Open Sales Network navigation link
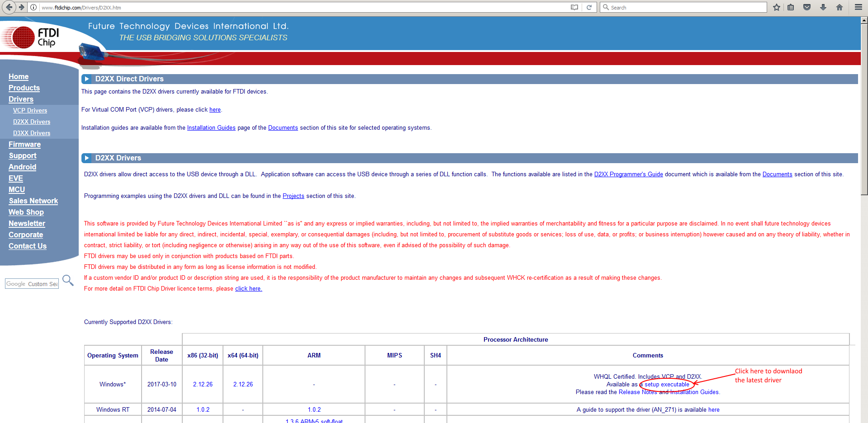868x423 pixels. point(33,201)
